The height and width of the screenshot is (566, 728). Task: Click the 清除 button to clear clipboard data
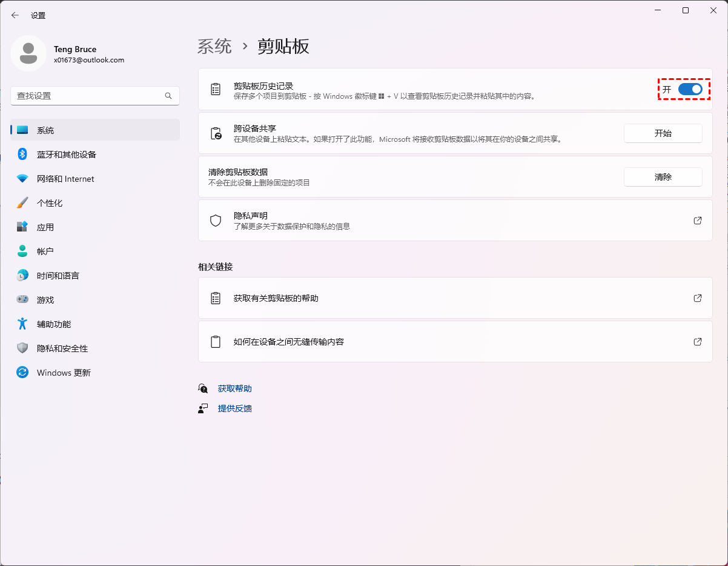click(663, 177)
